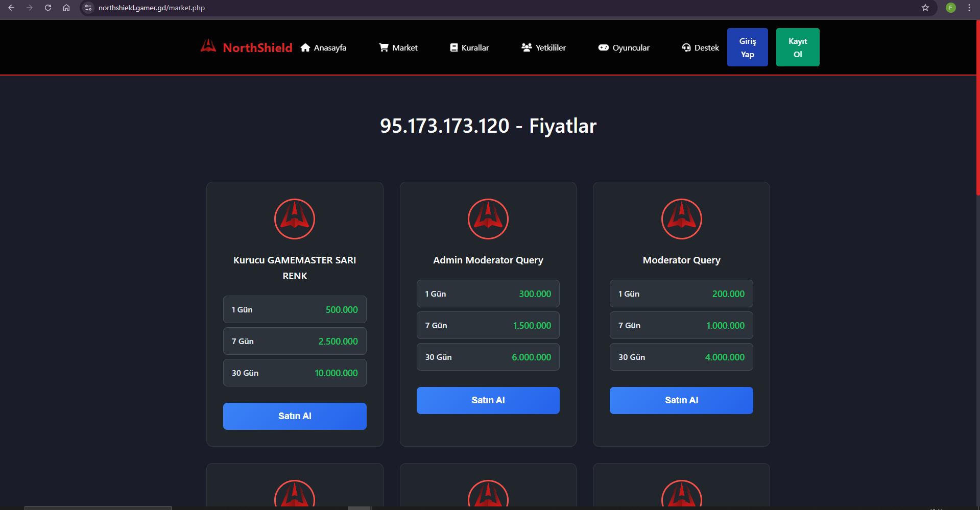Screen dimensions: 980x510
Task: Click the Kurucu GAMEMASTER SARI RENK title
Action: click(295, 268)
